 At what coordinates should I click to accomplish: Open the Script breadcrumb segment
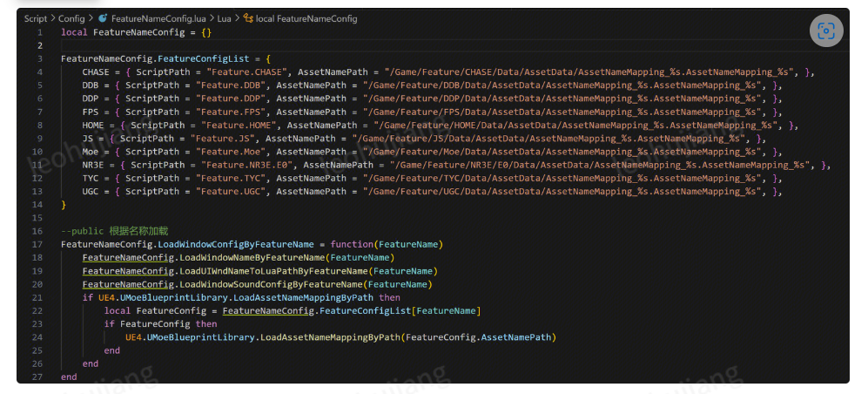(36, 18)
